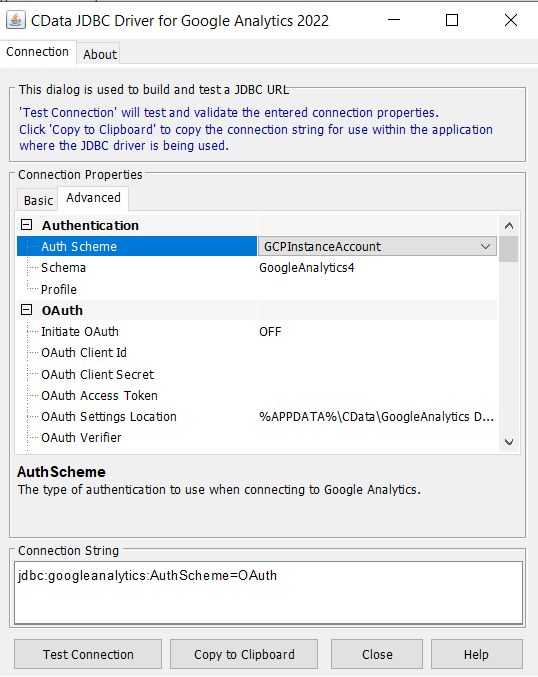Click the %APPDATA% settings location value

pyautogui.click(x=377, y=417)
